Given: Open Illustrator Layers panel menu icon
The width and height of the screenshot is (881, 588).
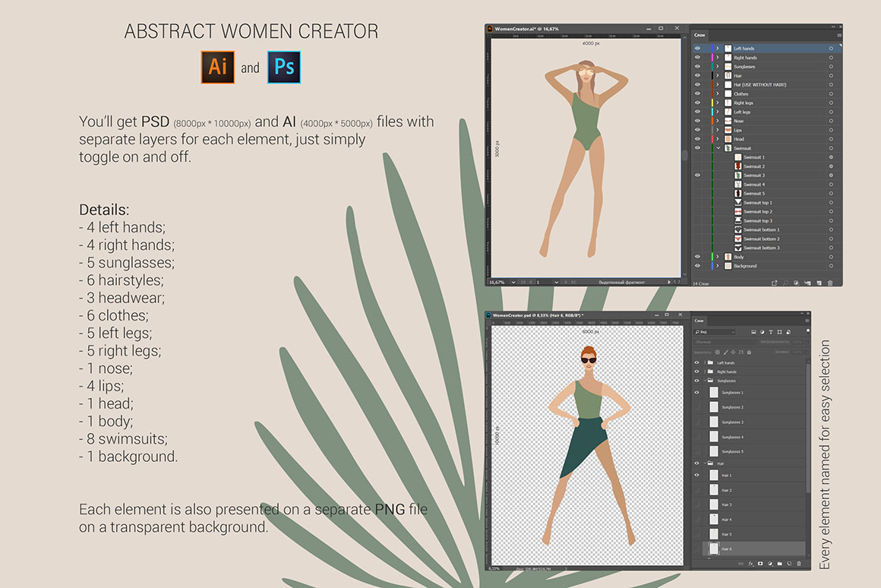Looking at the screenshot, I should click(x=838, y=35).
